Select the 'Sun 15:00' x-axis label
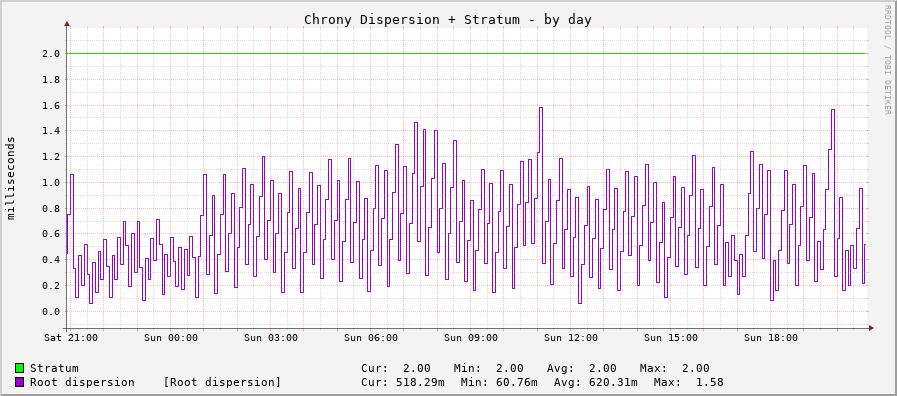 pyautogui.click(x=671, y=338)
